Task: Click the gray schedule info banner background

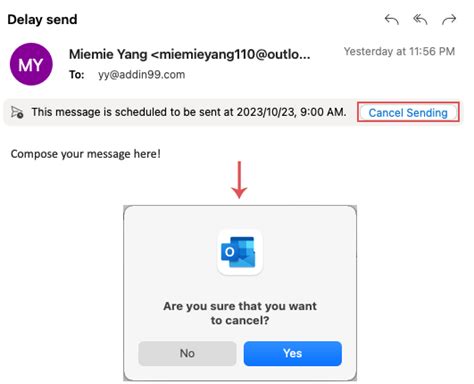Action: pos(233,112)
